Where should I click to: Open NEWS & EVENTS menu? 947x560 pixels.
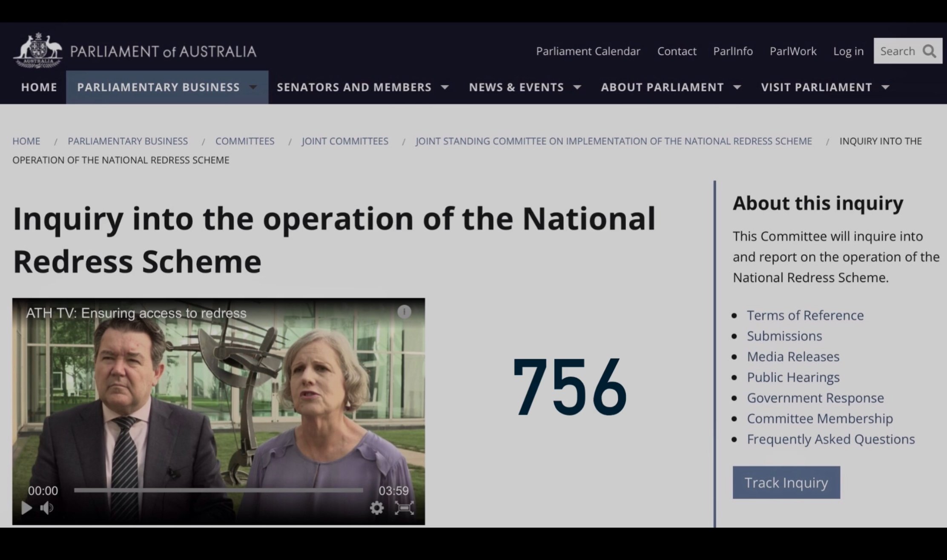517,87
